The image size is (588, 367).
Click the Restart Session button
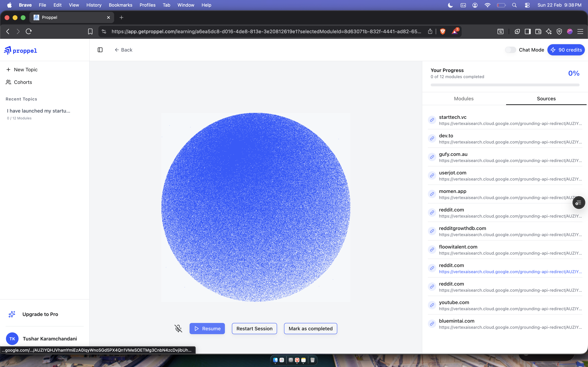(x=254, y=328)
